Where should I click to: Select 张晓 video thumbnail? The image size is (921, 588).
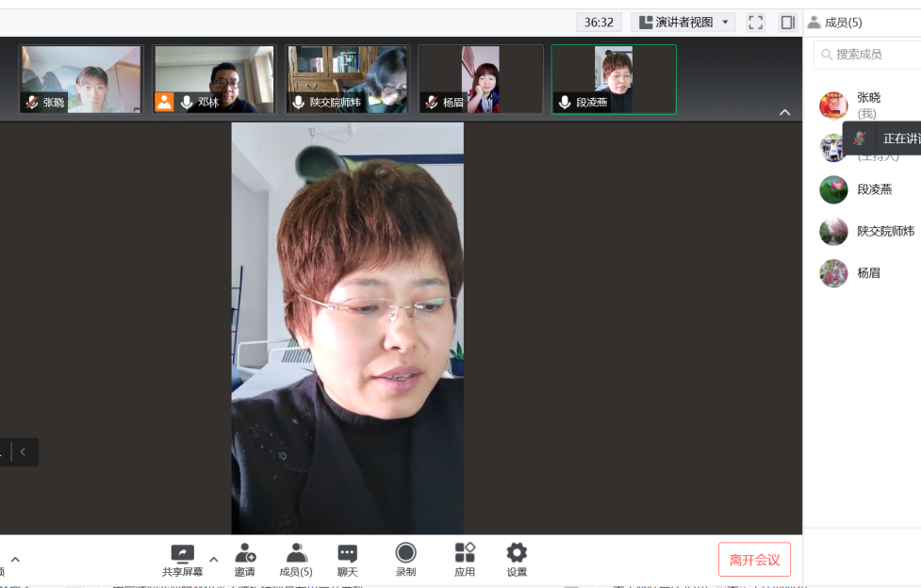pos(81,79)
